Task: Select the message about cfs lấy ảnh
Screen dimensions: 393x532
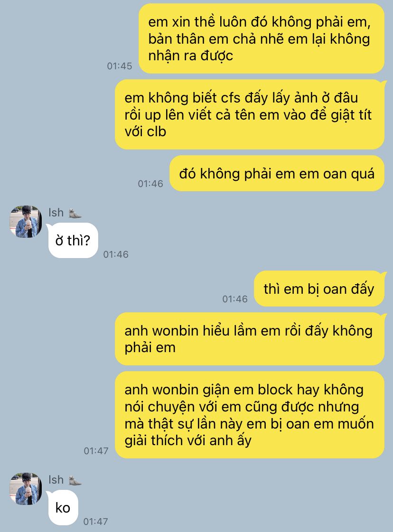Action: (250, 114)
